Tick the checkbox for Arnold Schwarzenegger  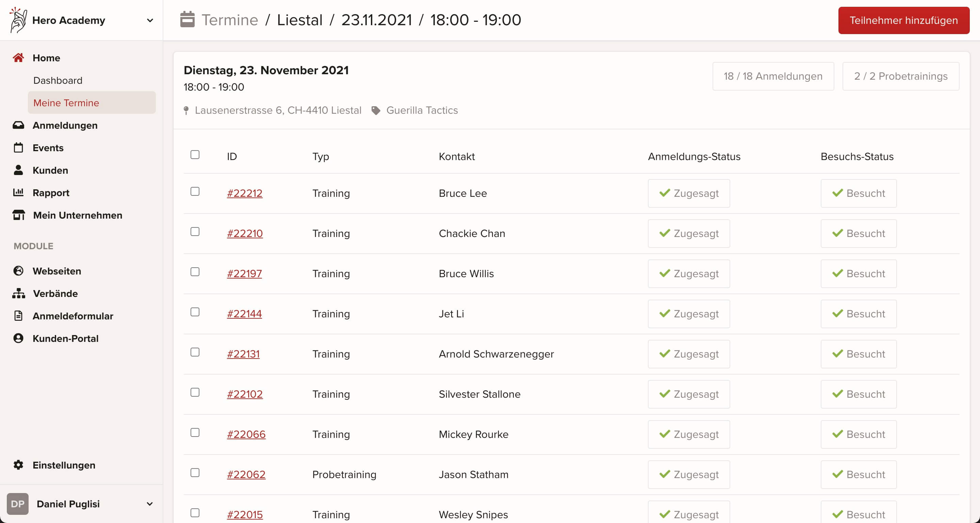pyautogui.click(x=195, y=352)
